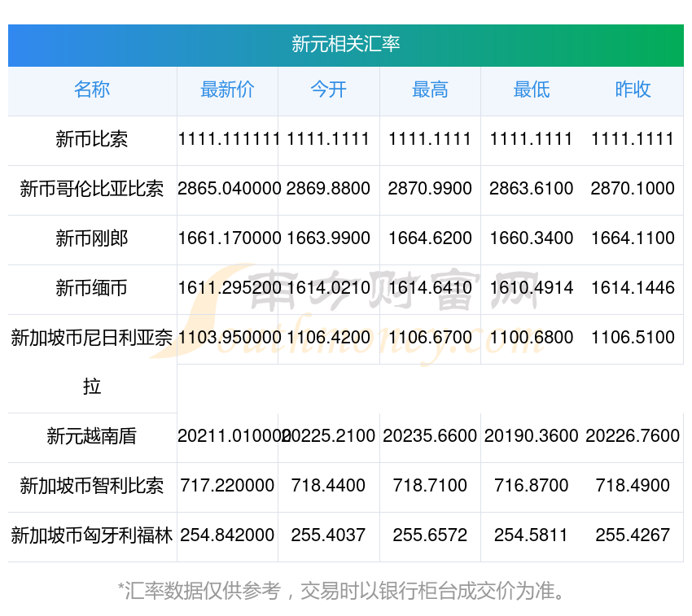Select the 新币刚郎 row label

(92, 239)
